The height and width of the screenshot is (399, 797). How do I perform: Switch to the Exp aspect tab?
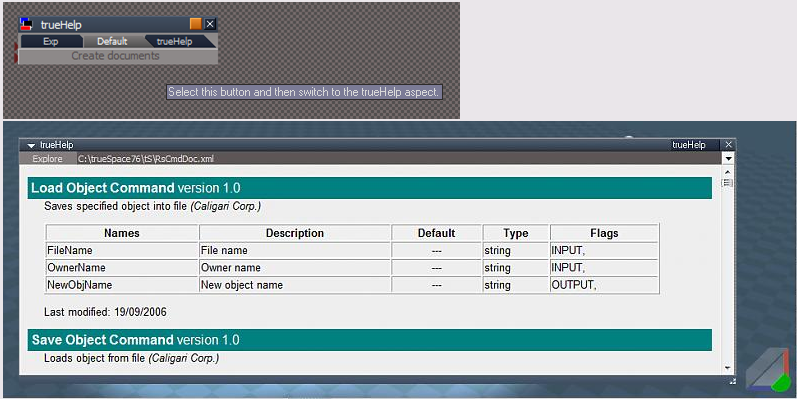click(x=51, y=41)
